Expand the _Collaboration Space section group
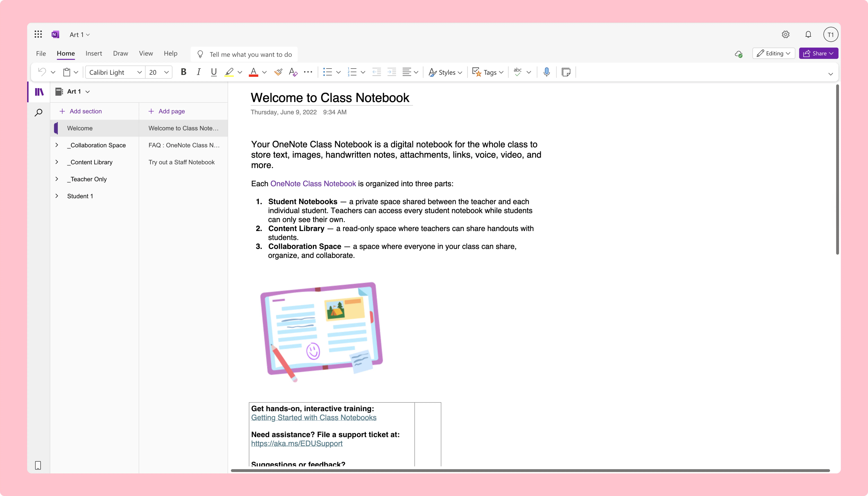Viewport: 868px width, 496px height. [x=57, y=145]
